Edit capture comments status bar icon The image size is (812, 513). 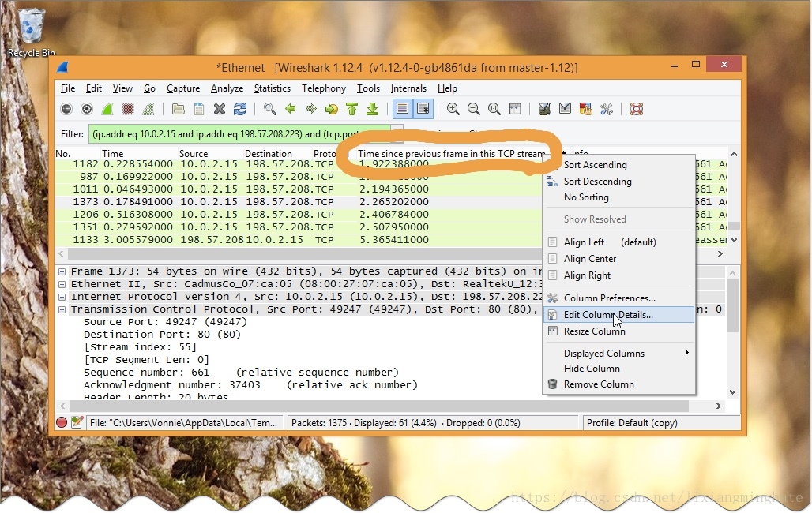pyautogui.click(x=77, y=422)
